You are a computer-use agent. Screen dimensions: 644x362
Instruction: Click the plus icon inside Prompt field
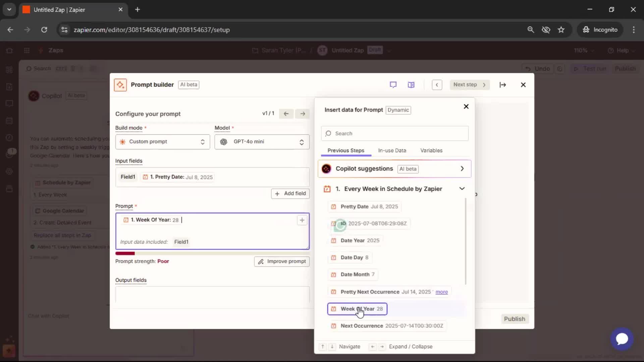(x=302, y=220)
